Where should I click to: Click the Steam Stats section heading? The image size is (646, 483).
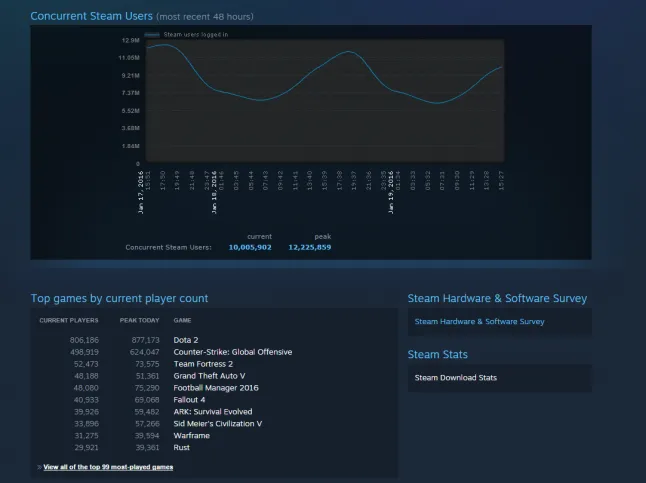(438, 354)
